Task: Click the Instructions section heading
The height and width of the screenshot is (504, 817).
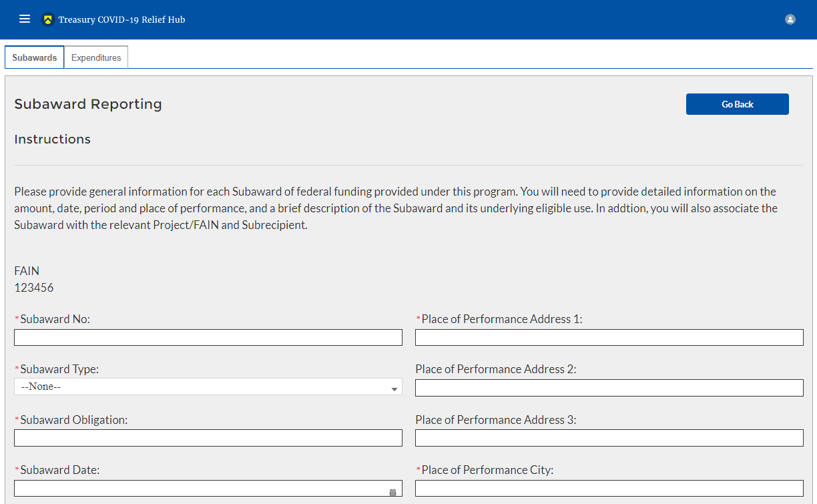Action: 52,140
